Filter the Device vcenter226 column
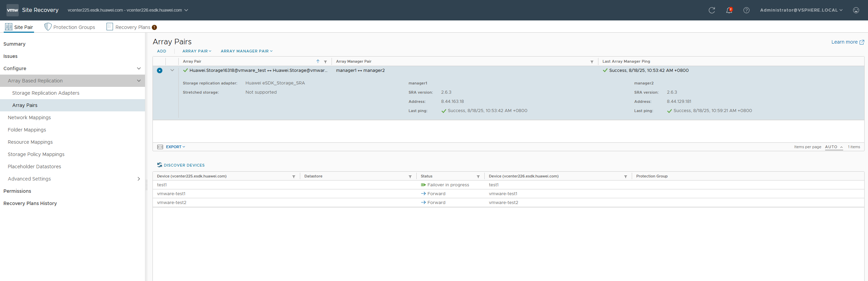868x281 pixels. (x=626, y=176)
